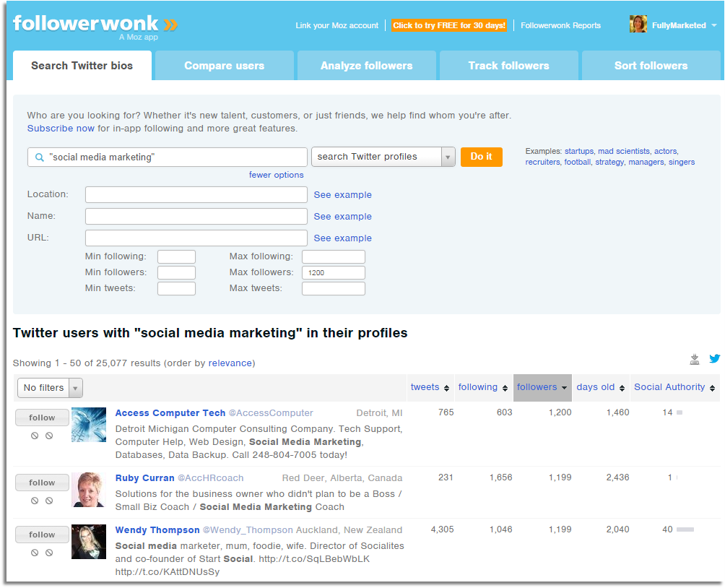Switch to Track followers tab
The height and width of the screenshot is (588, 725).
tap(508, 66)
